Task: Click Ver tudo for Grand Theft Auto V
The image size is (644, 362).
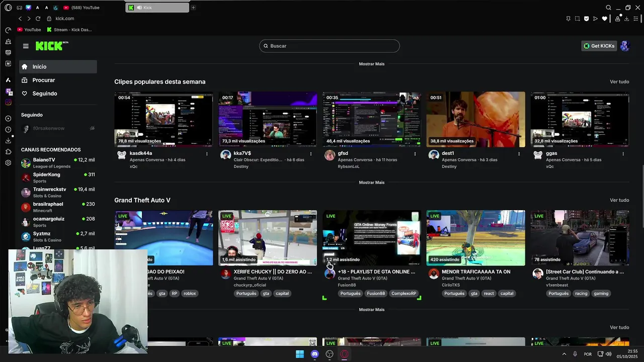Action: (x=619, y=200)
